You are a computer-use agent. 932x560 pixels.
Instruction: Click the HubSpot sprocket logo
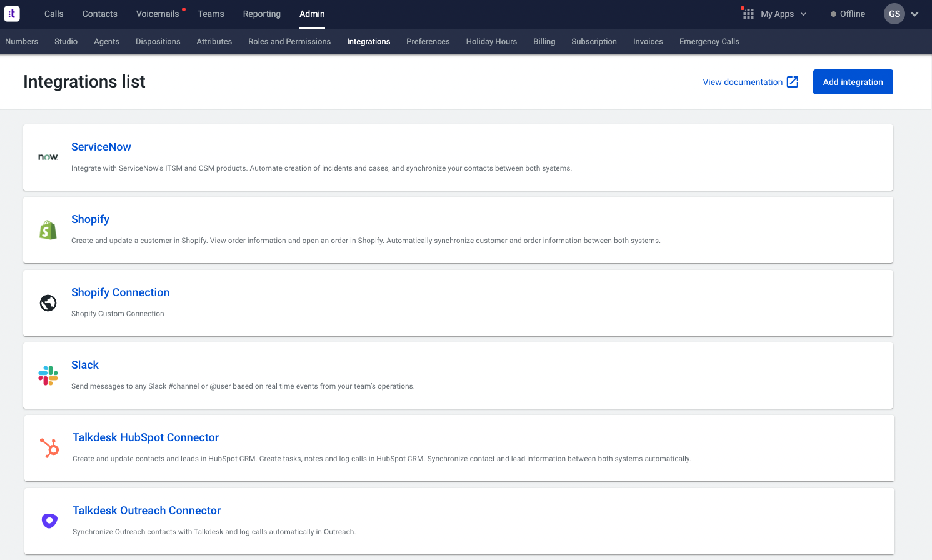[49, 448]
